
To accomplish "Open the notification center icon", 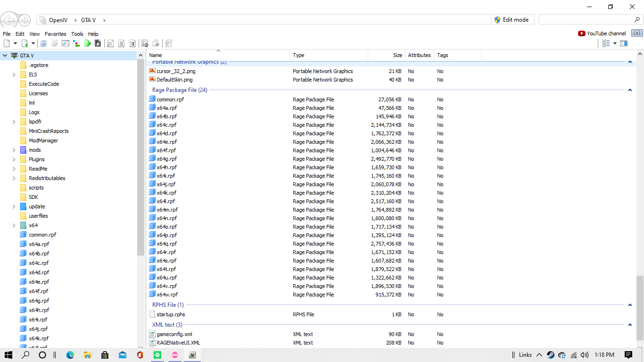I will click(628, 355).
